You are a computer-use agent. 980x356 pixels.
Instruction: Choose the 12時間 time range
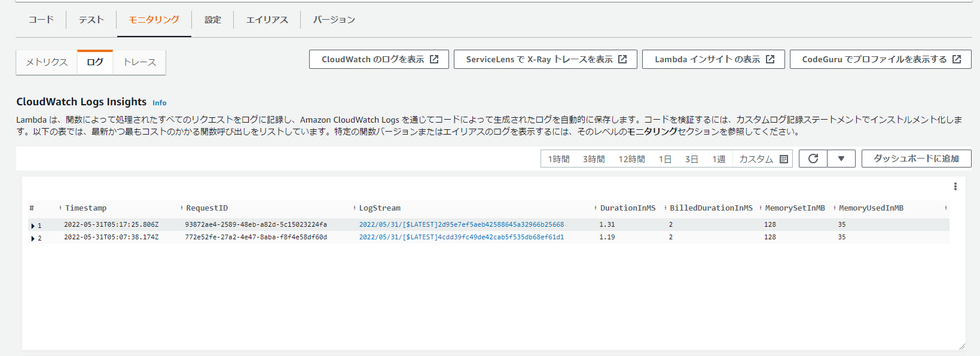coord(631,159)
